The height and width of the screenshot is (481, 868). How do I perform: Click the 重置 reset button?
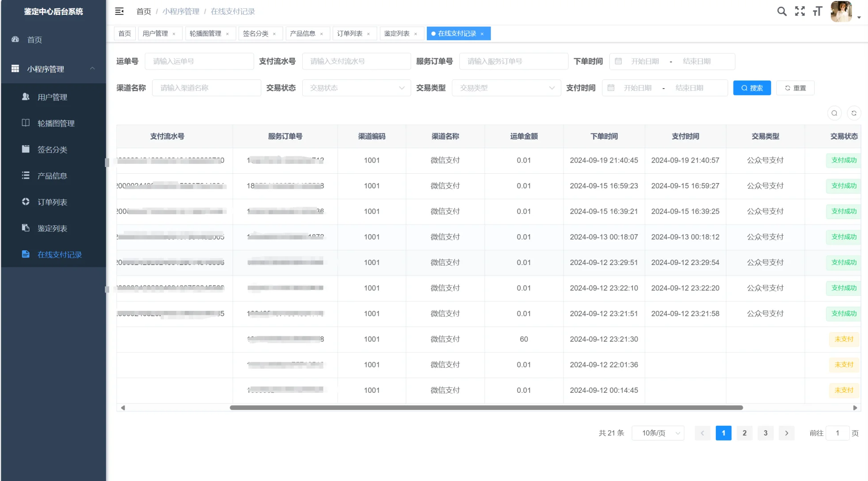(795, 88)
